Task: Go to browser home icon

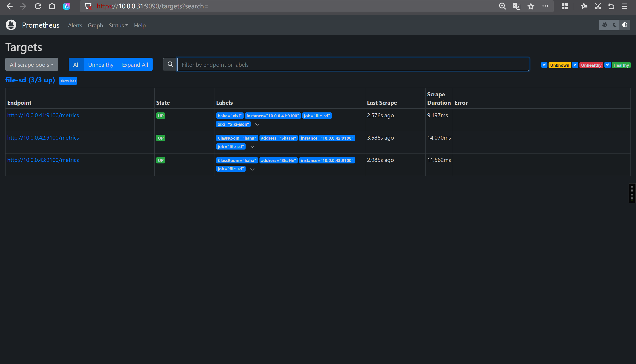Action: [x=52, y=6]
